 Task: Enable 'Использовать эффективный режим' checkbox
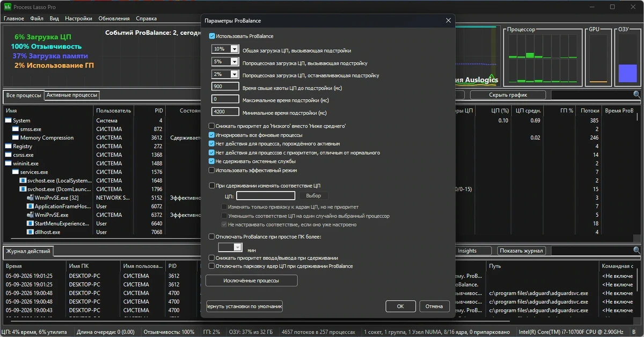click(211, 170)
